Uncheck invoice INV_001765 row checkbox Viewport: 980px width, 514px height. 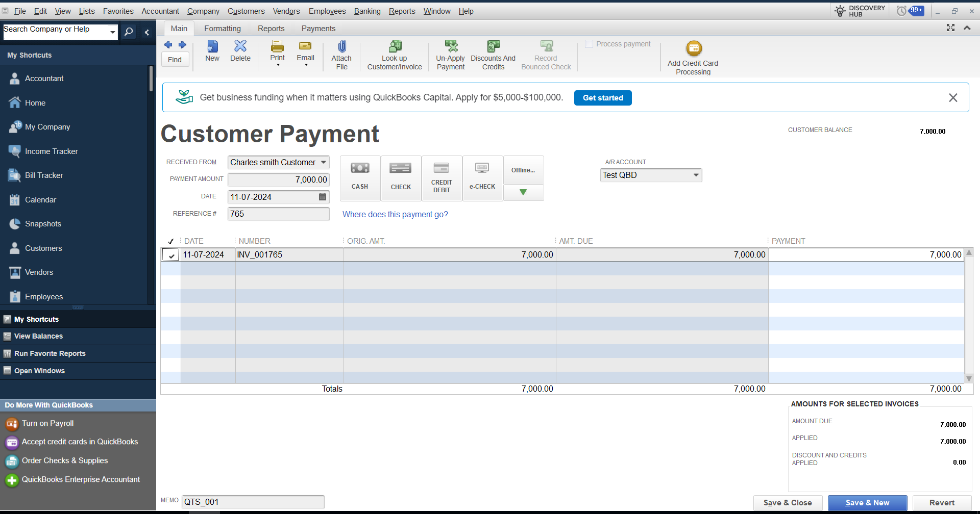point(171,255)
